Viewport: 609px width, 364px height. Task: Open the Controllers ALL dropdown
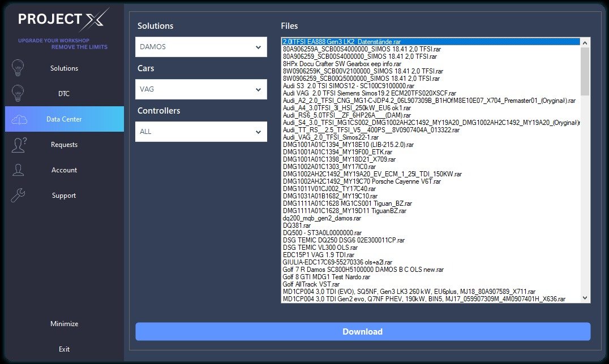point(201,132)
